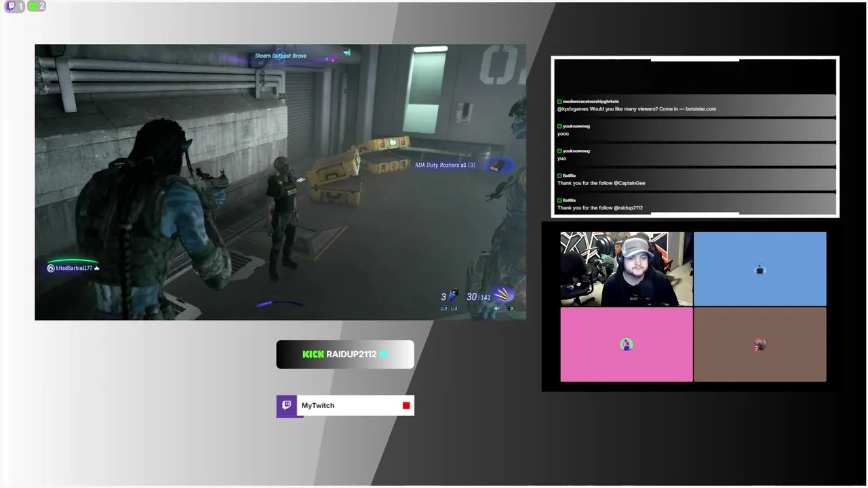The height and width of the screenshot is (488, 868).
Task: Click avatar in the blue participant tile
Action: [x=759, y=270]
